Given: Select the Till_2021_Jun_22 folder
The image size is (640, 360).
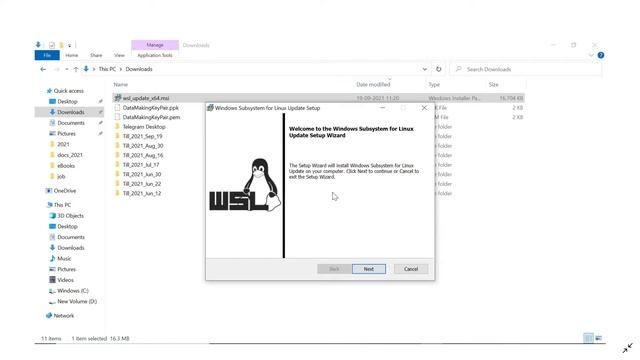Looking at the screenshot, I should 142,184.
